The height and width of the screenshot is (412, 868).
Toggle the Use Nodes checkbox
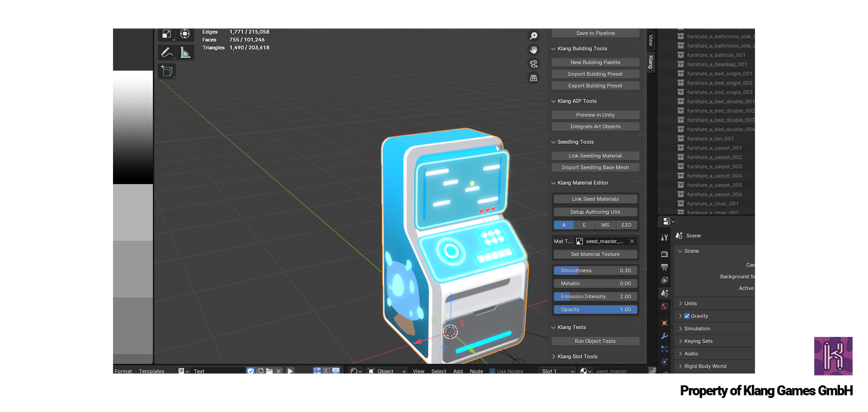coord(493,371)
